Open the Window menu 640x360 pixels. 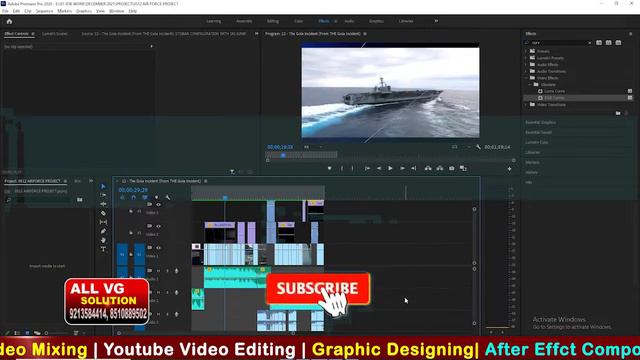pyautogui.click(x=117, y=11)
